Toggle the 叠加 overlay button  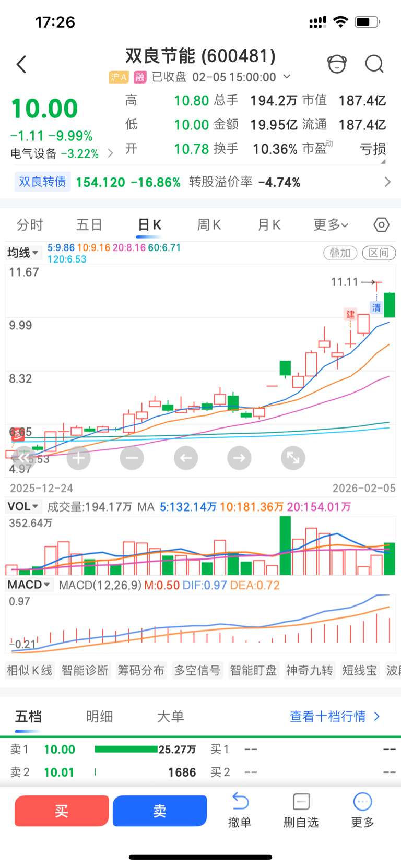click(x=340, y=253)
